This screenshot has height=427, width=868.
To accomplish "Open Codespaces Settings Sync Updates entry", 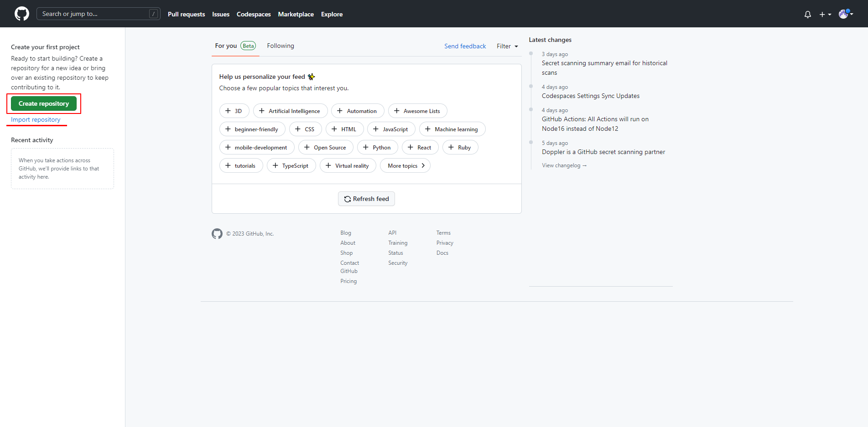I will pos(591,96).
